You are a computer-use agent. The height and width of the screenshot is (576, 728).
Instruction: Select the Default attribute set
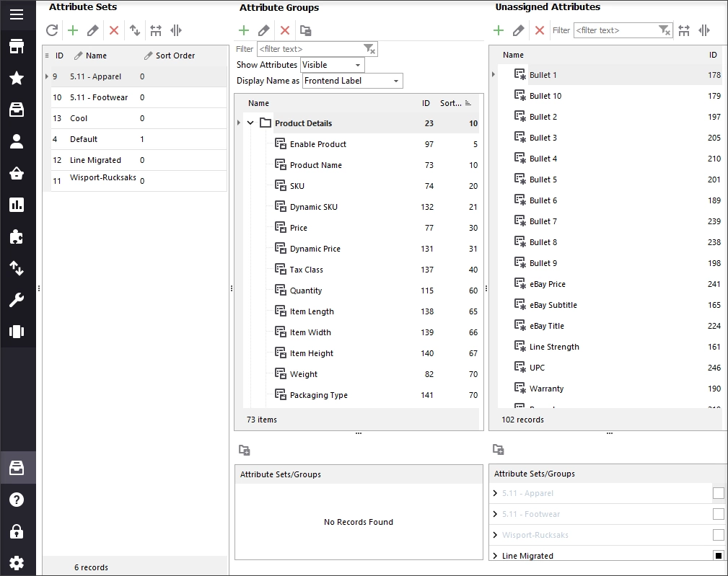click(139, 139)
